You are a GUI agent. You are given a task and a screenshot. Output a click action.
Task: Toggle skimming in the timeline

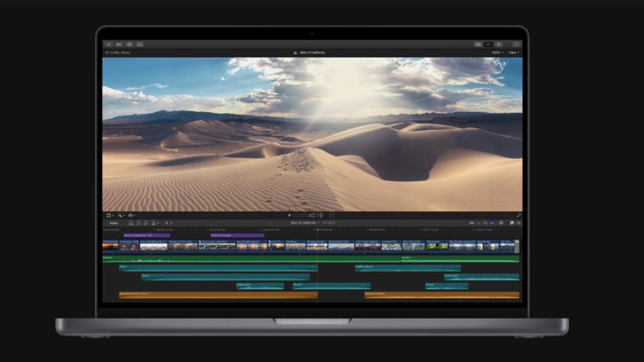click(472, 222)
